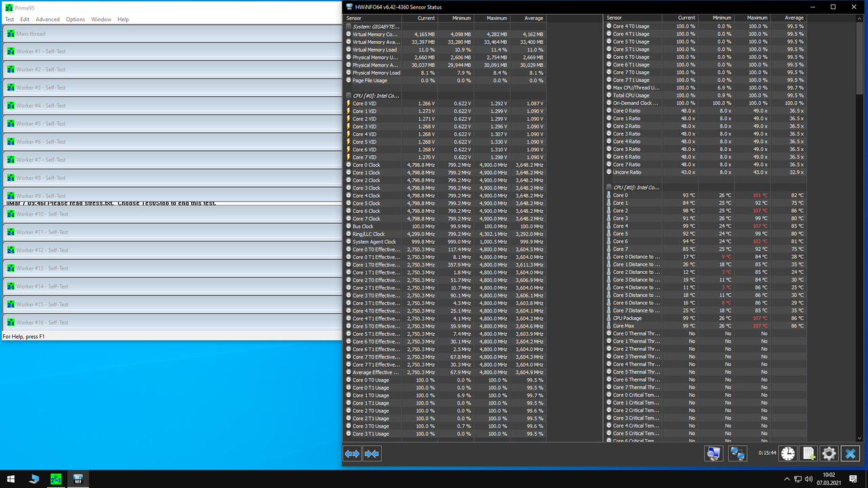Close sensors with blue X icon
868x488 pixels.
click(850, 454)
